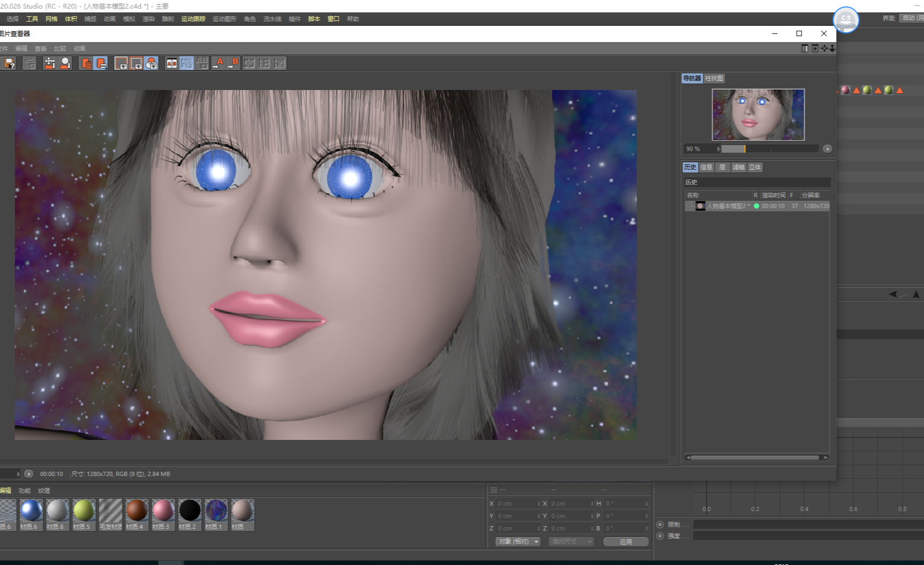Select history row 人物基本模型2
924x565 pixels.
(757, 206)
